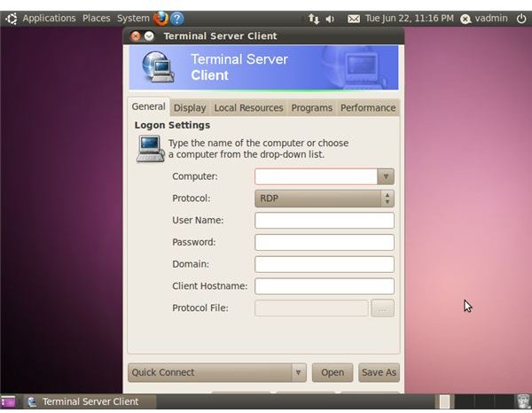Click the Save As button
Viewport: 532px width, 413px height.
(x=379, y=372)
